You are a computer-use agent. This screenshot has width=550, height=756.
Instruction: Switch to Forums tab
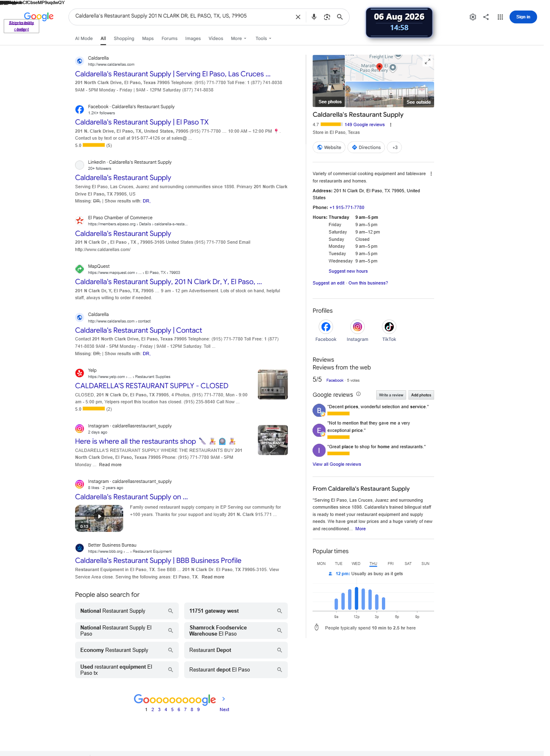pyautogui.click(x=169, y=39)
